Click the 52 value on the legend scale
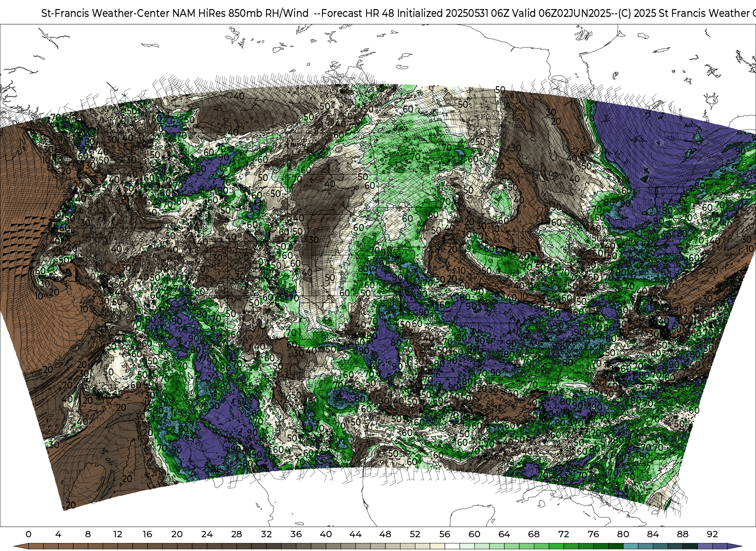756x551 pixels. click(x=415, y=534)
